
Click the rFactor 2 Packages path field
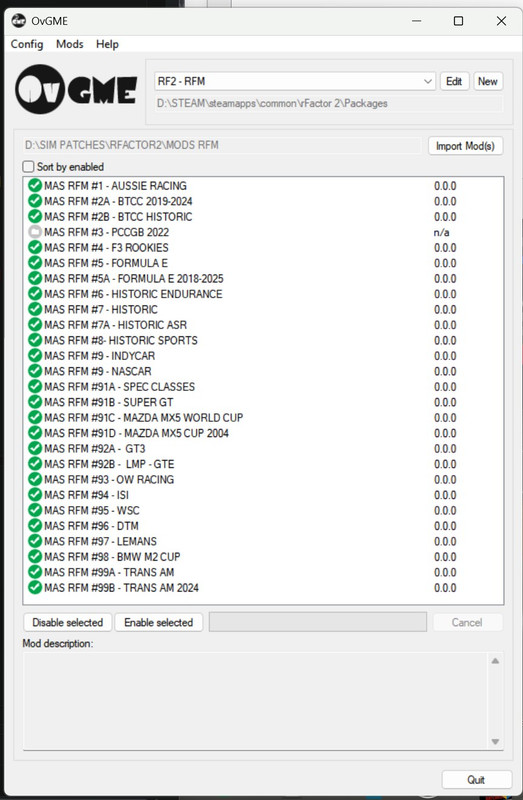pyautogui.click(x=329, y=104)
